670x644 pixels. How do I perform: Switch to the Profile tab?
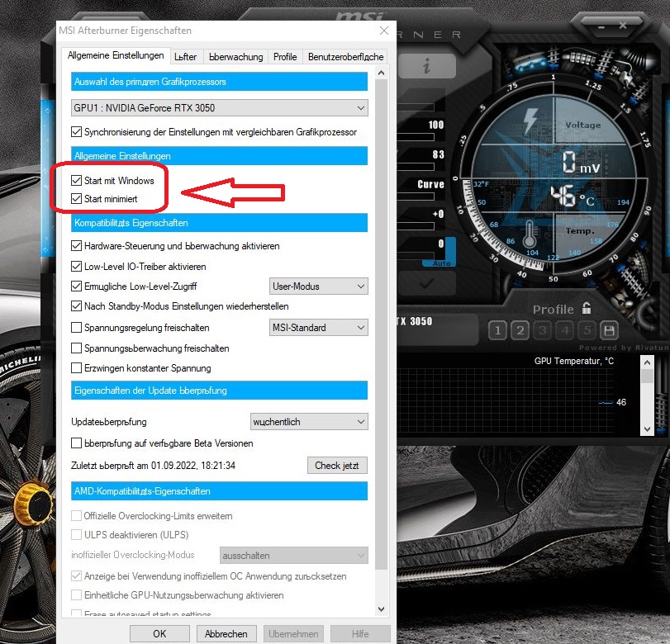click(x=285, y=57)
